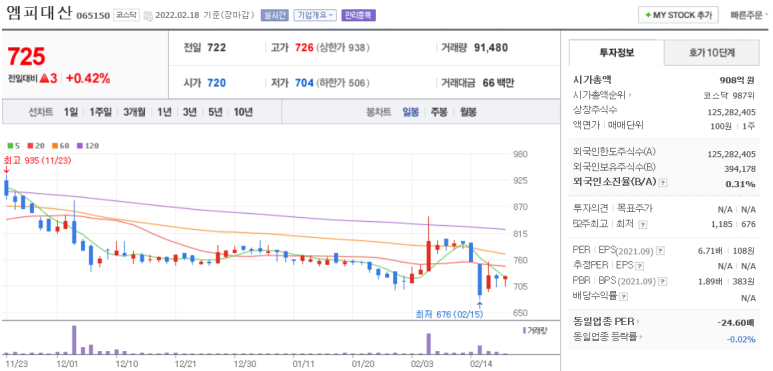Open help icon beside 52주최고 최저
The width and height of the screenshot is (773, 371).
[642, 225]
